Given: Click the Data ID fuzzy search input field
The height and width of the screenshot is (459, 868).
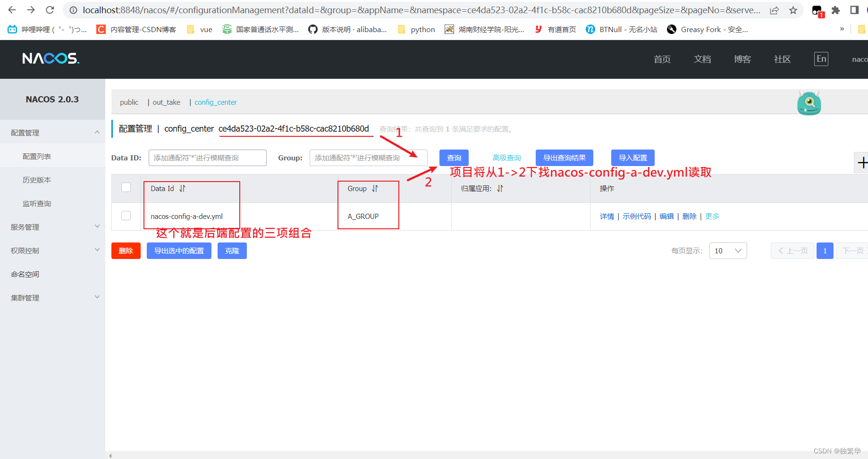Looking at the screenshot, I should coord(207,158).
